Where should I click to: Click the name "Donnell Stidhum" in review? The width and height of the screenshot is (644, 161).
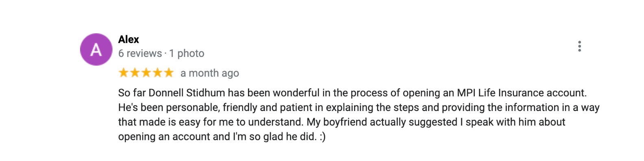[187, 93]
